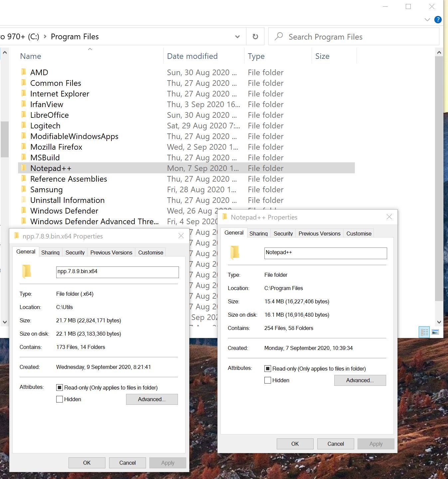Select General tab in Notepad++ Properties

(x=234, y=233)
